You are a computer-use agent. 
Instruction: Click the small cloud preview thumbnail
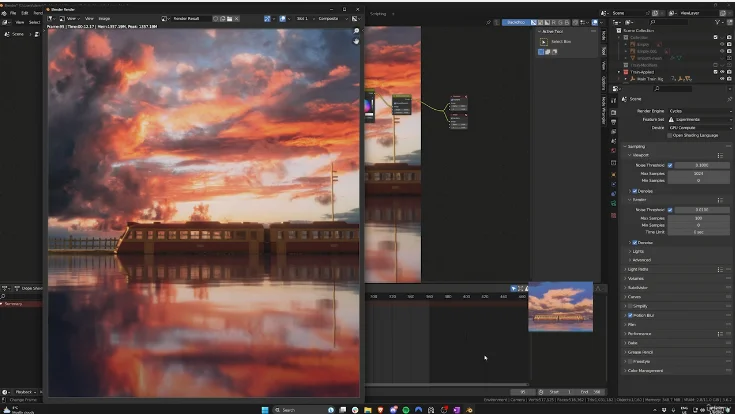[560, 307]
